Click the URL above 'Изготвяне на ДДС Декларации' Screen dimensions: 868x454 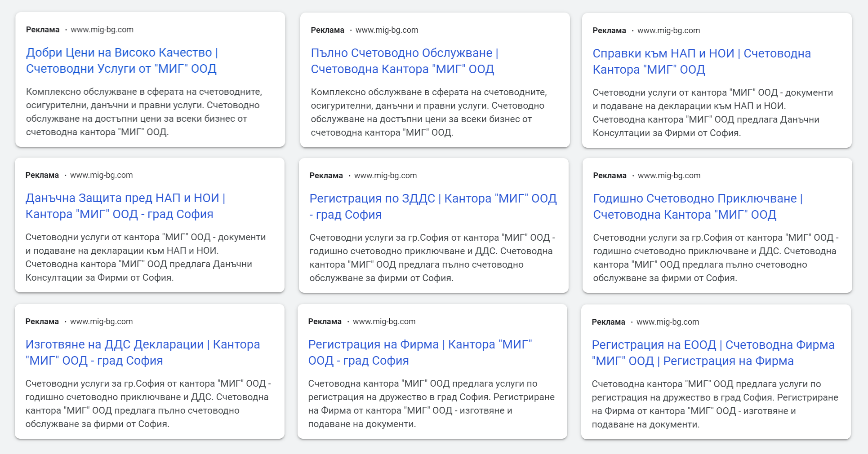coord(102,322)
